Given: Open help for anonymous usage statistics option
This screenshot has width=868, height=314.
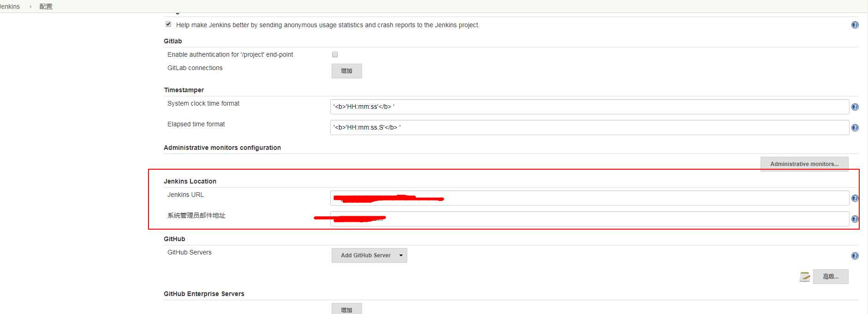Looking at the screenshot, I should pos(855,25).
